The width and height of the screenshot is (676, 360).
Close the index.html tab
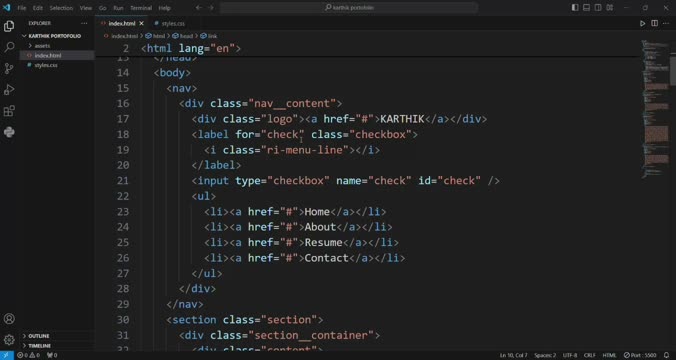pyautogui.click(x=141, y=23)
